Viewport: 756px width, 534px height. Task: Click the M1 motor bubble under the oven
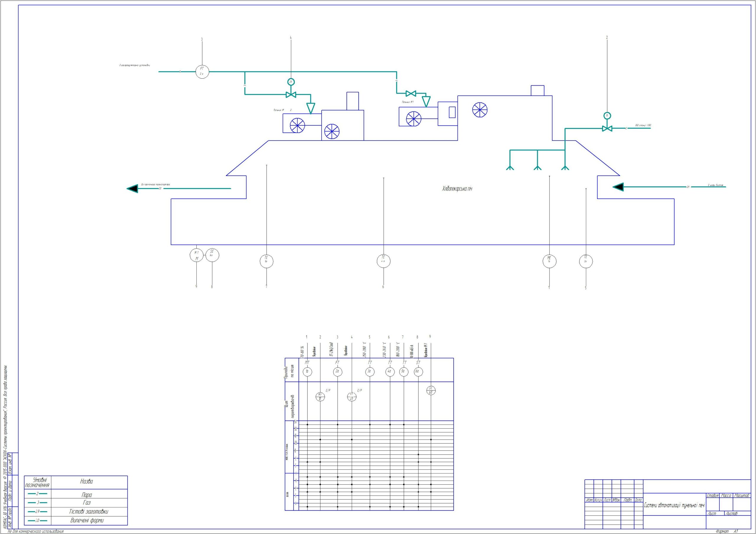point(197,255)
